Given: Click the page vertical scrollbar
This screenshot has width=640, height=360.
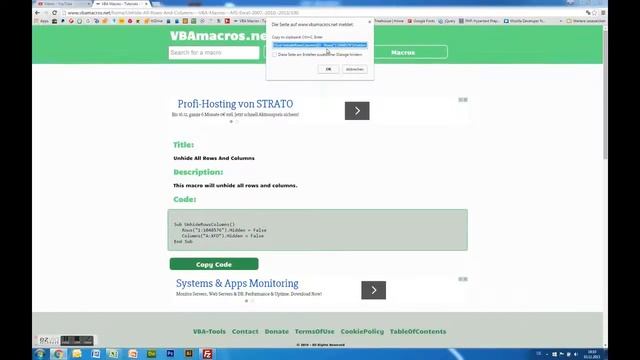Looking at the screenshot, I should 605,94.
